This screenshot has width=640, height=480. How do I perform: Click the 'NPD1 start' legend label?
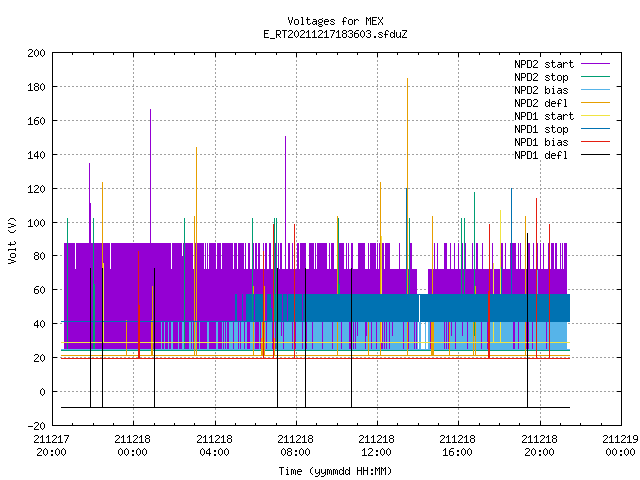click(x=544, y=116)
